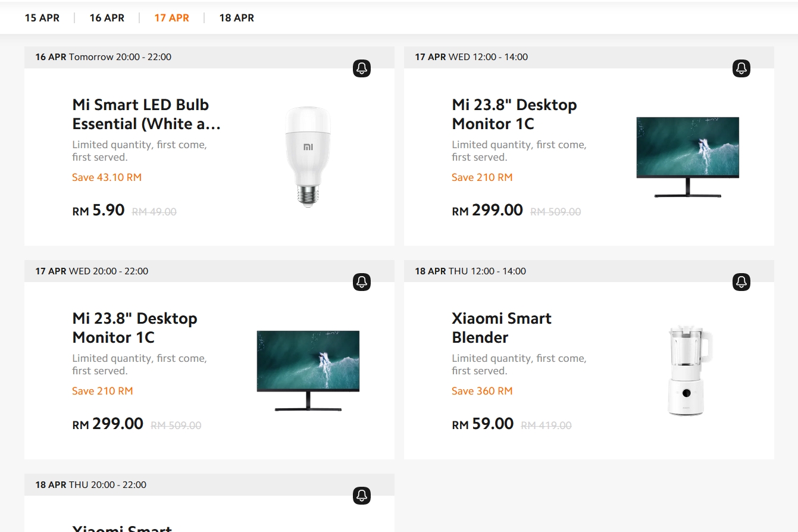Select the 18 APR date tab
798x532 pixels.
(x=236, y=18)
